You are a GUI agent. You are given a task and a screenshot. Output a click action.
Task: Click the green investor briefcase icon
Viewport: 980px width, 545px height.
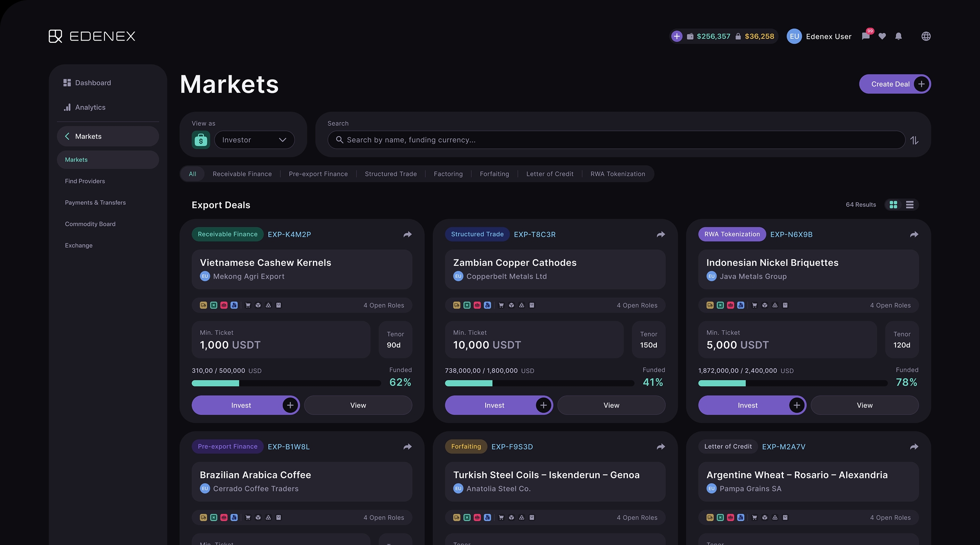tap(201, 140)
